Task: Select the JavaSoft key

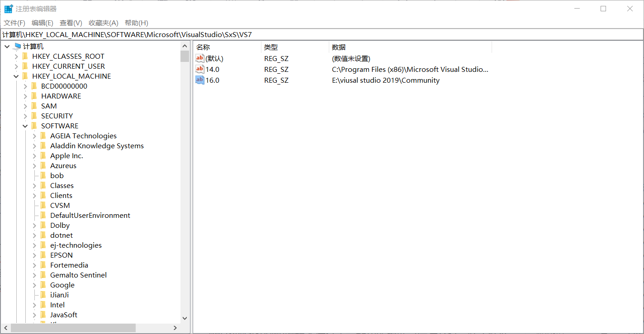Action: 64,315
